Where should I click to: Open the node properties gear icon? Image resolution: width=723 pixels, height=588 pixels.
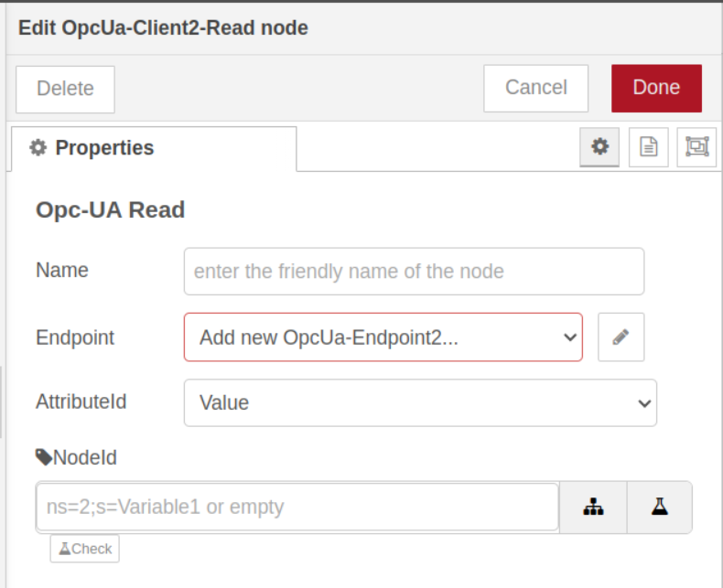(599, 146)
